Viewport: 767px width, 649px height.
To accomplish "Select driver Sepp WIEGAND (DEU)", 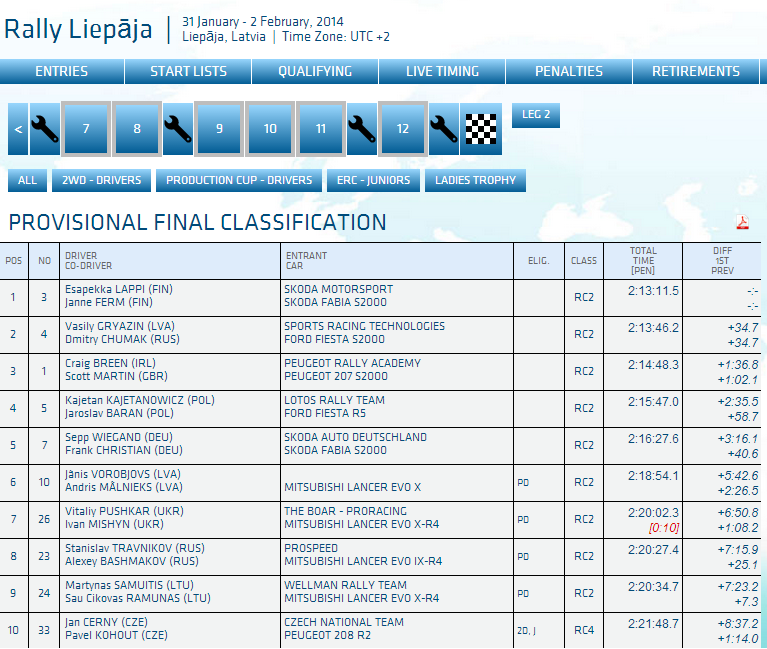I will point(119,437).
